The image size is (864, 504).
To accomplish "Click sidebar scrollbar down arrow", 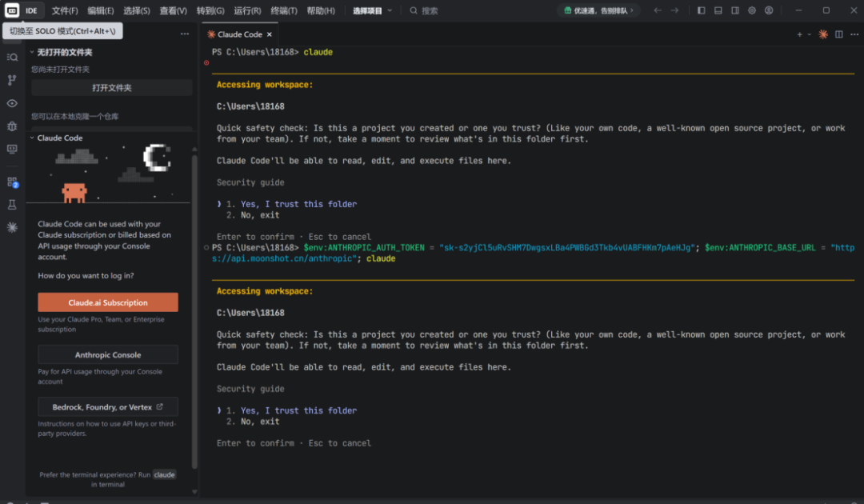I will (194, 491).
